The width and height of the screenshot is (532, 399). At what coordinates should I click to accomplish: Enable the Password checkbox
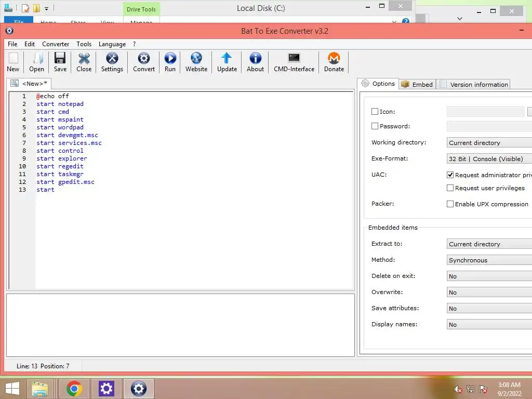(375, 126)
